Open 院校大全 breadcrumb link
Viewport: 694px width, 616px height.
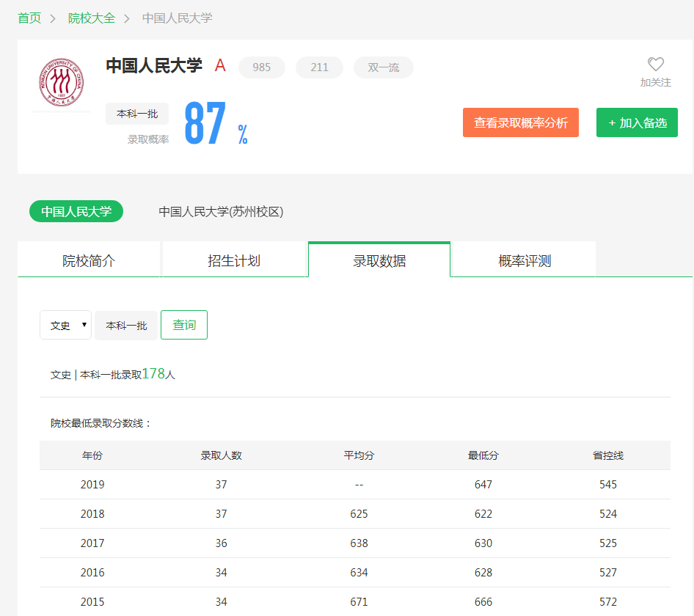(92, 18)
